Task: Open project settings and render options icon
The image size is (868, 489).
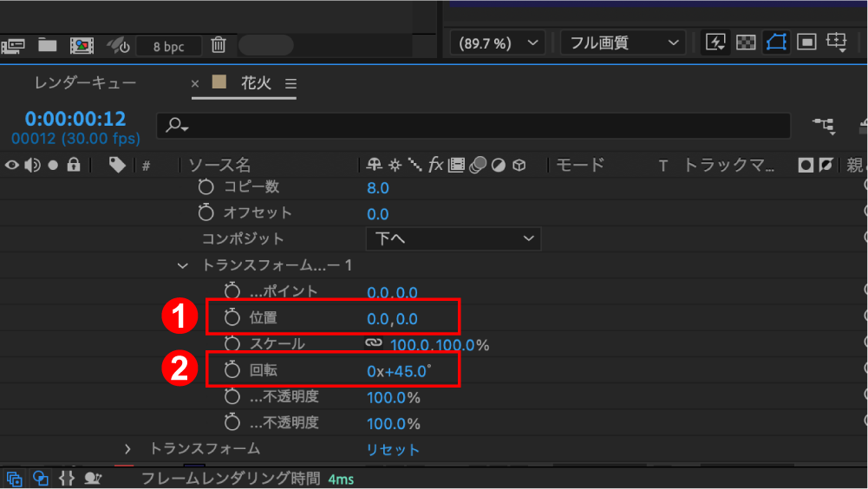Action: click(x=118, y=45)
